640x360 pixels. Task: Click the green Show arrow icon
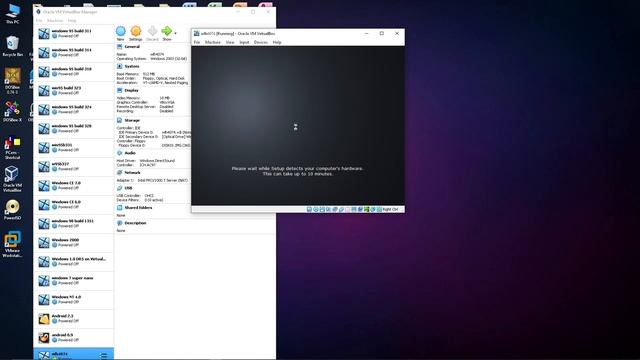pos(166,31)
